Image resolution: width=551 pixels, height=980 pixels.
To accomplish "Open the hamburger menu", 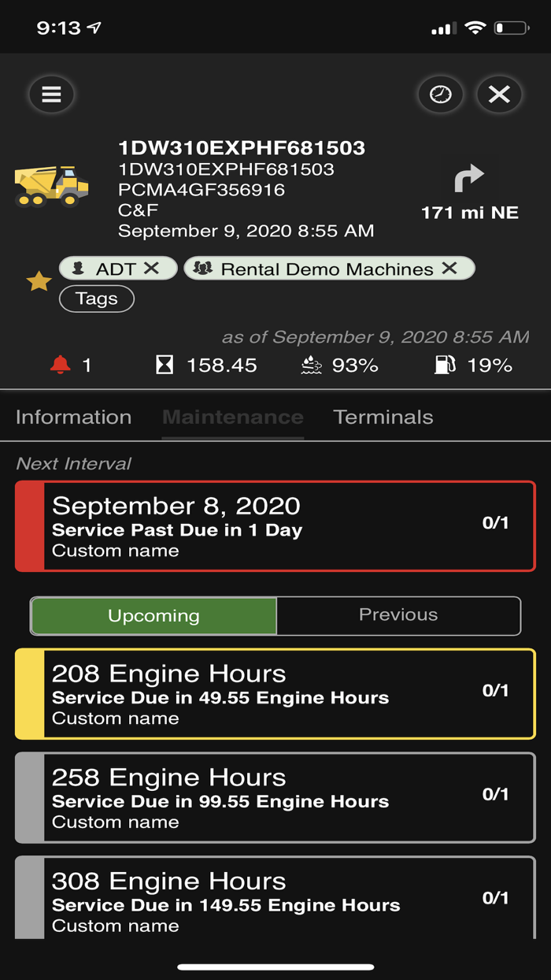I will coord(51,95).
